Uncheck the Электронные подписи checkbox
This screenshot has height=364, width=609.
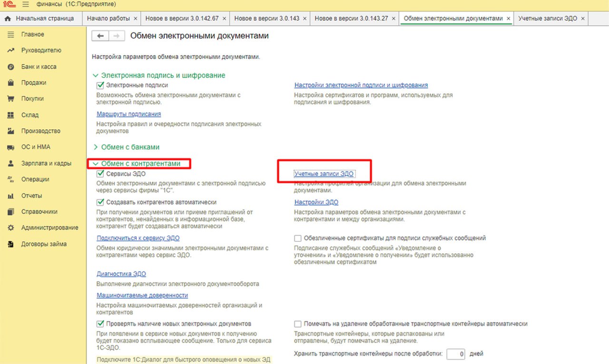[x=100, y=86]
